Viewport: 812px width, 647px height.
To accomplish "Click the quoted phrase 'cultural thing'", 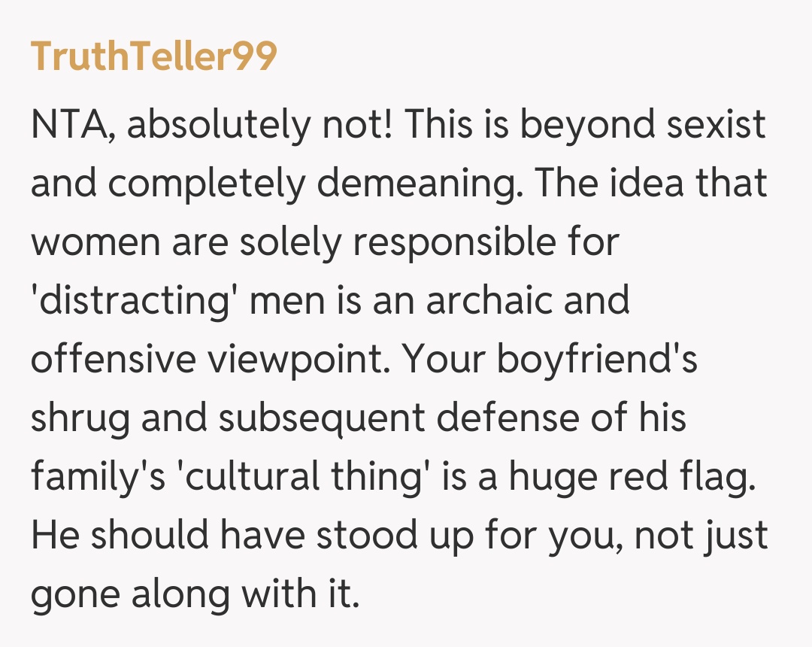I will (293, 476).
